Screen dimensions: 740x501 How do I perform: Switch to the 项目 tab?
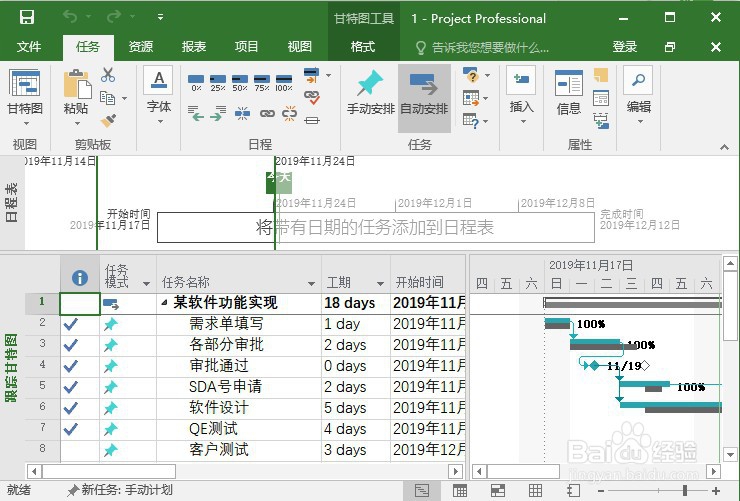tap(246, 47)
